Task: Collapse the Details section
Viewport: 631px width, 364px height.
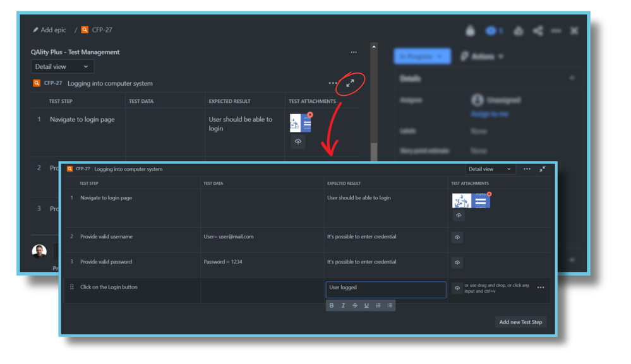Action: pos(572,78)
